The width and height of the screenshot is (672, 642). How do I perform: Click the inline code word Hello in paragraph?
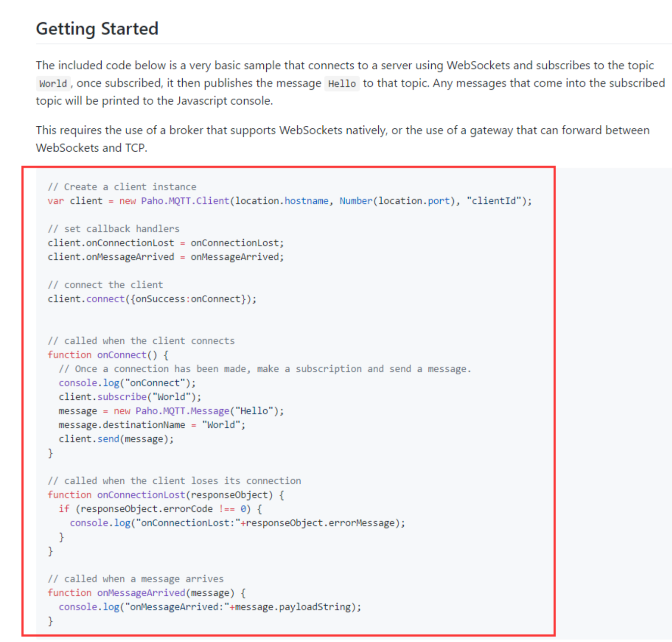[342, 84]
